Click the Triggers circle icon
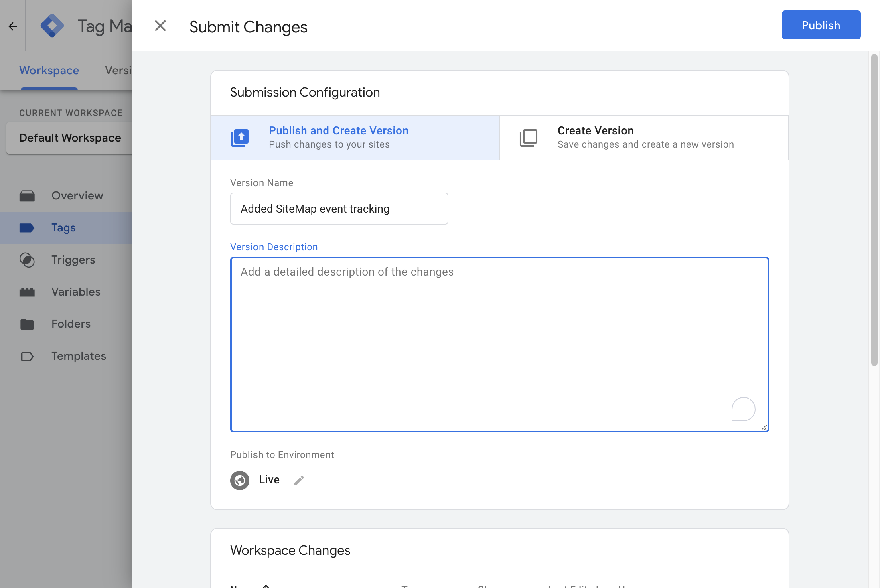The height and width of the screenshot is (588, 880). point(27,260)
